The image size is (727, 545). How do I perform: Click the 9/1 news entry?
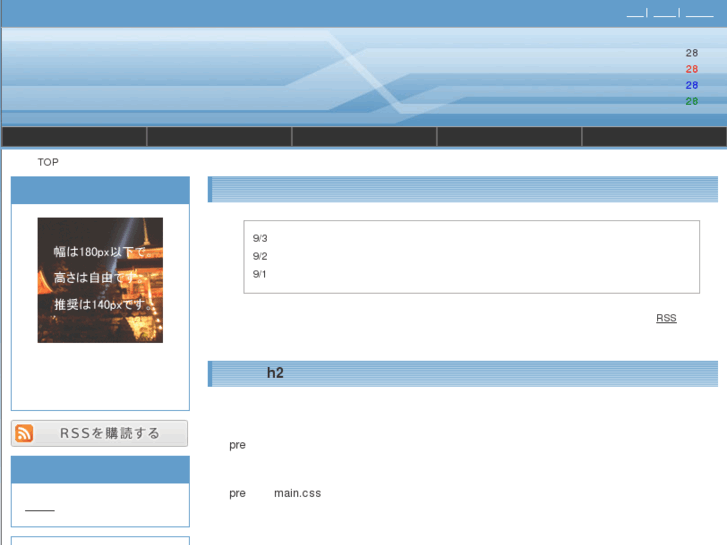260,274
